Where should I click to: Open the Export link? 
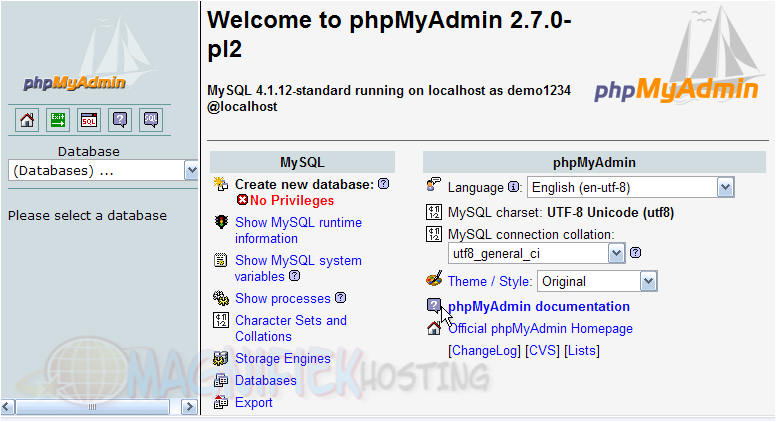pyautogui.click(x=254, y=403)
